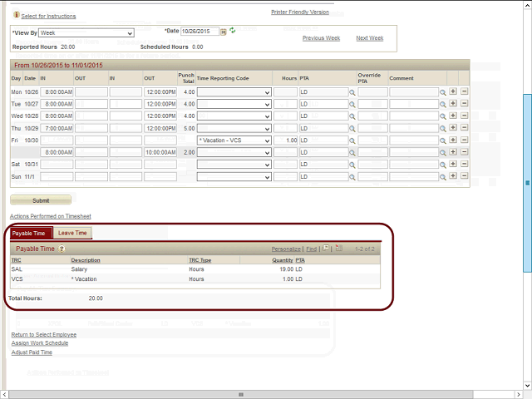Delete the Wednesday 10/28 row
This screenshot has height=399, width=532.
pos(464,116)
